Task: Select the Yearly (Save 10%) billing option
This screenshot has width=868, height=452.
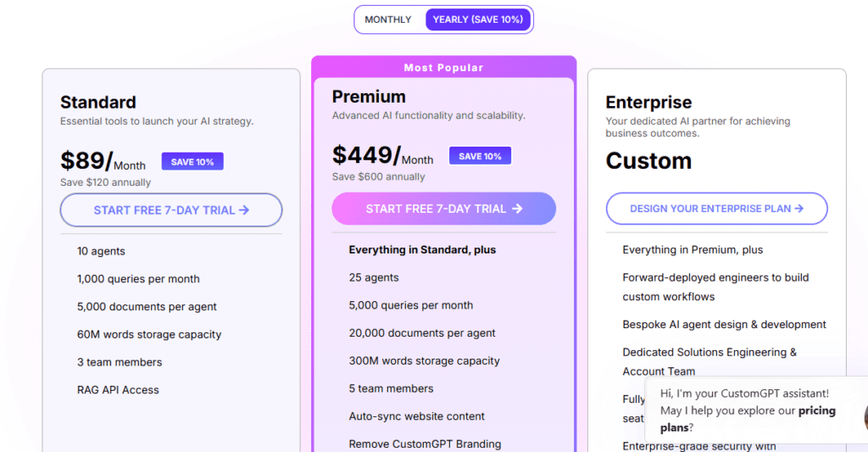Action: (477, 20)
